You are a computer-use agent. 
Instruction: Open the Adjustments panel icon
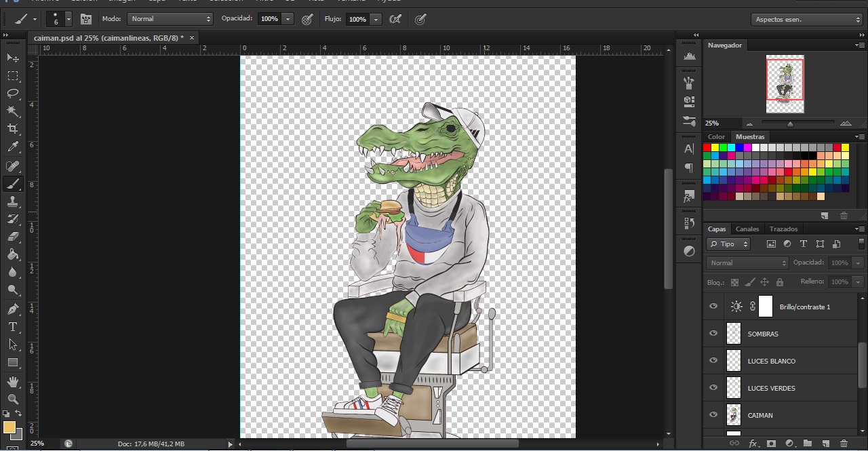[x=689, y=251]
